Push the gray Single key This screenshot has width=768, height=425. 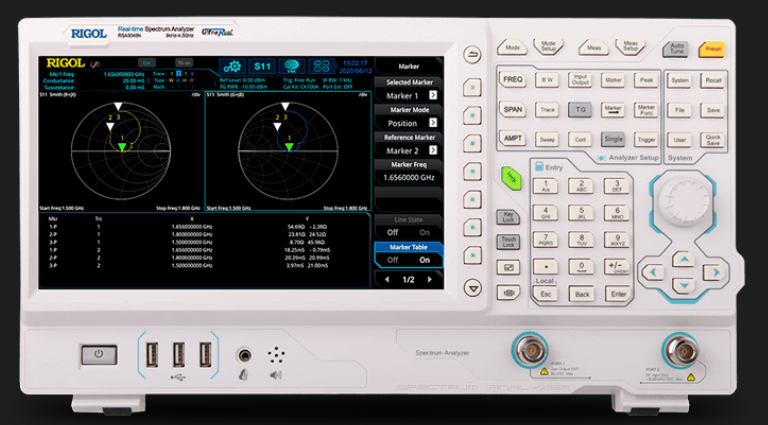pos(613,139)
